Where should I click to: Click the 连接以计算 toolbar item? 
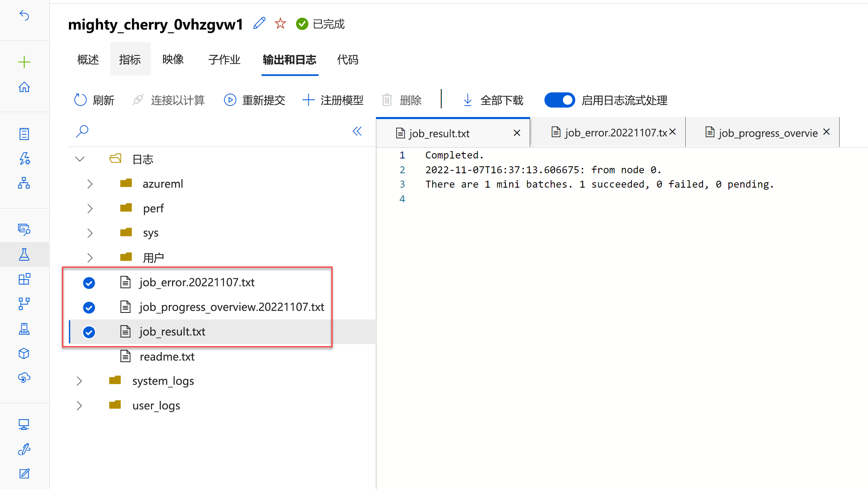(168, 100)
